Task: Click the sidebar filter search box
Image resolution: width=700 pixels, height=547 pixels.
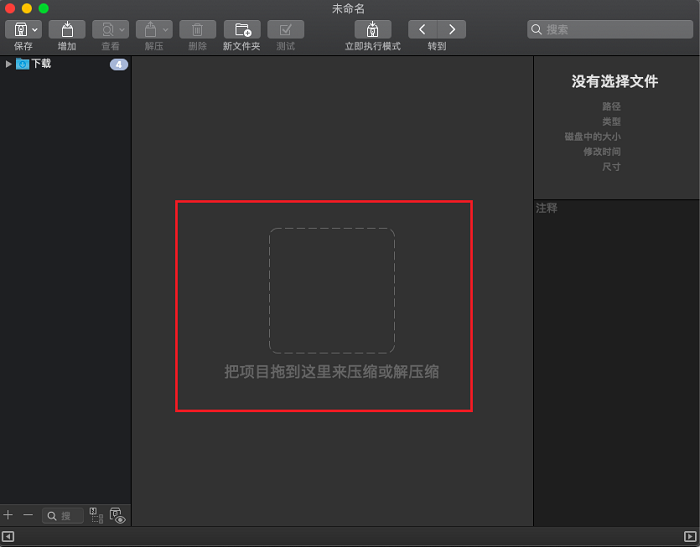Action: click(x=63, y=516)
